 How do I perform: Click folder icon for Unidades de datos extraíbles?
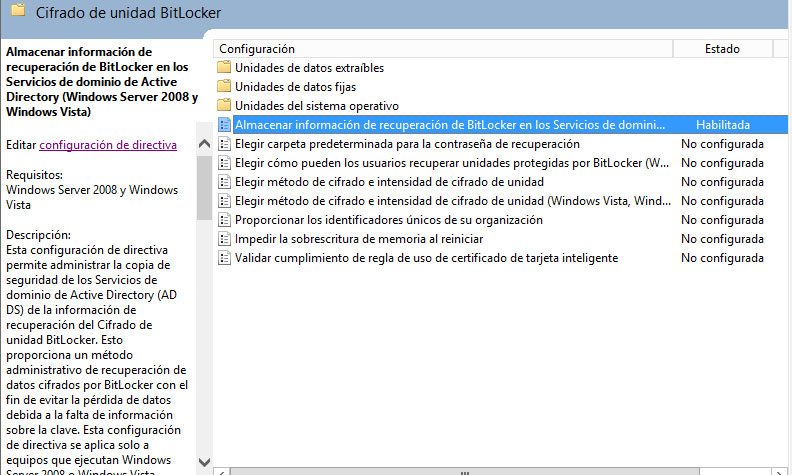224,67
